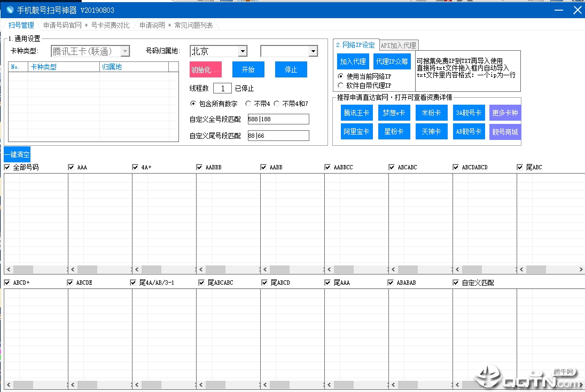The height and width of the screenshot is (392, 585).
Task: Click the 开始 button
Action: tap(248, 70)
